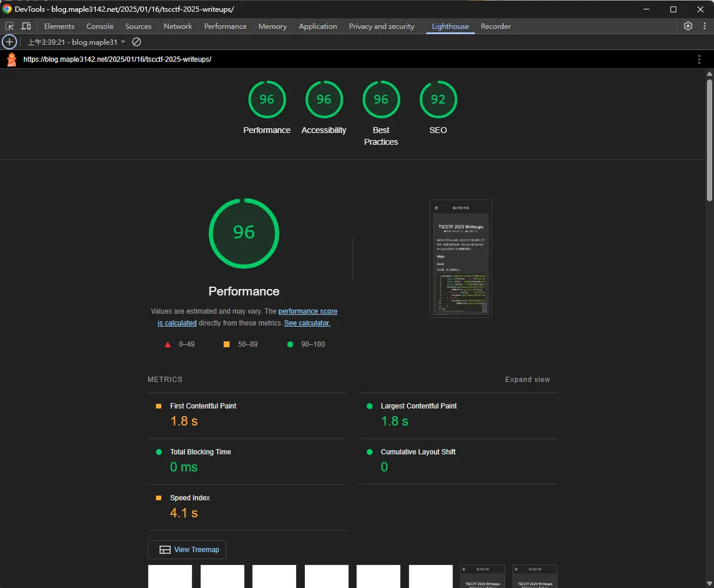Switch to the Console tab
The width and height of the screenshot is (714, 588).
tap(99, 26)
